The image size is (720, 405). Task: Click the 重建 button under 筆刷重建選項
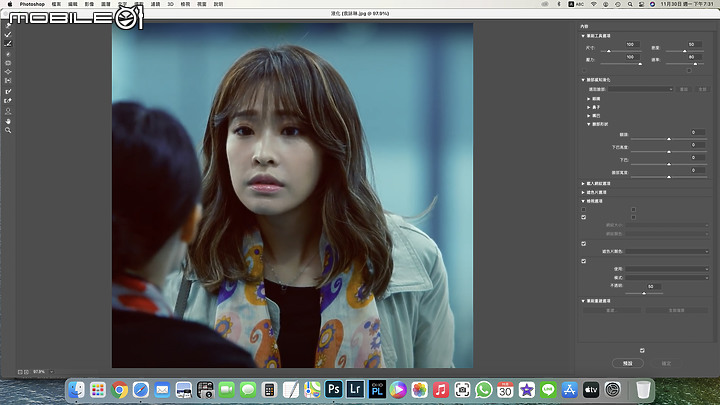(611, 310)
